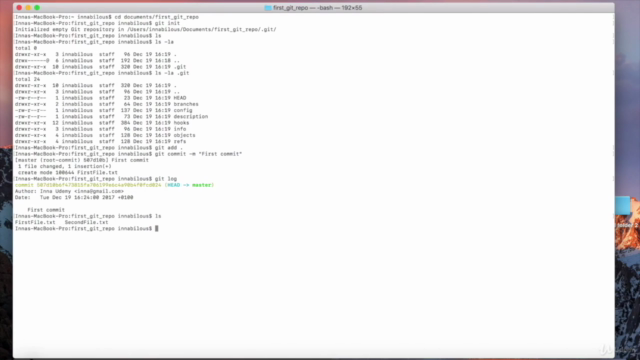
Task: Zoom the Terminal window with green button
Action: (37, 8)
